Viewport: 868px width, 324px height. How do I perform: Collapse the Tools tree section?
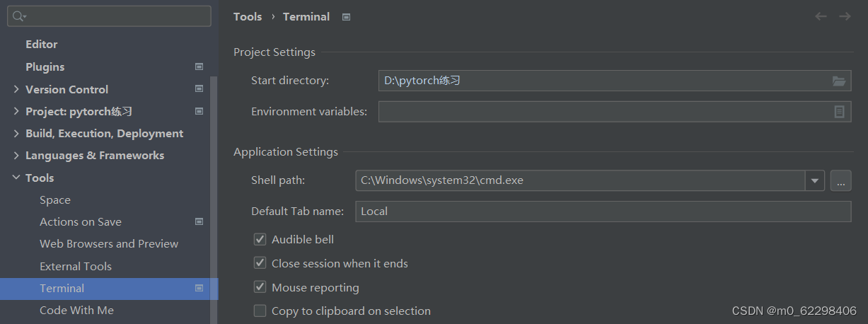pos(16,178)
